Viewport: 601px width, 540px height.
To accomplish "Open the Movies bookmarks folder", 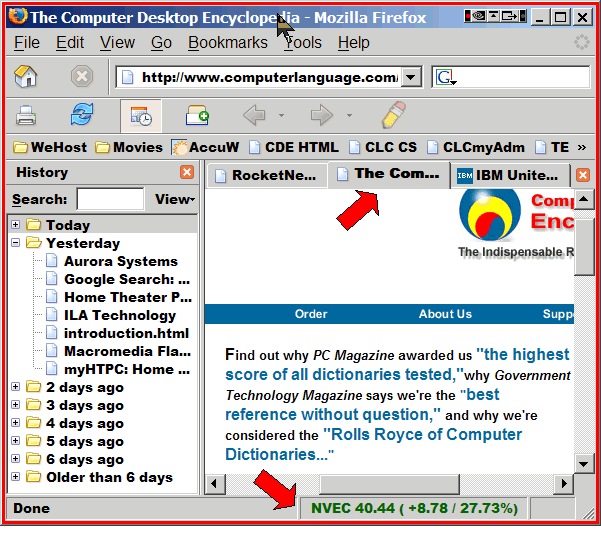I will (x=129, y=147).
